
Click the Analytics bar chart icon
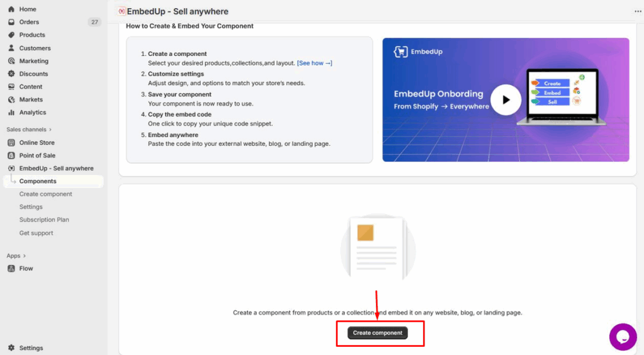tap(11, 113)
